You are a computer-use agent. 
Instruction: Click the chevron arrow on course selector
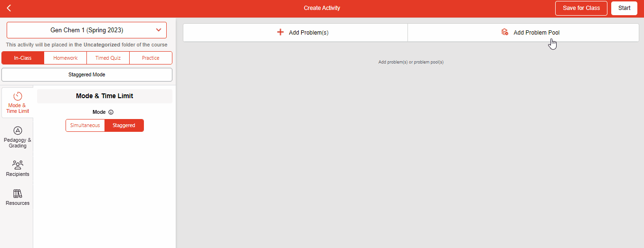coord(159,30)
